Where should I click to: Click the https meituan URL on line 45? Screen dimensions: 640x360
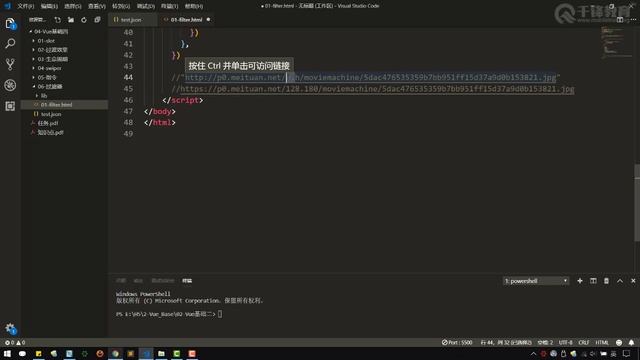[377, 89]
